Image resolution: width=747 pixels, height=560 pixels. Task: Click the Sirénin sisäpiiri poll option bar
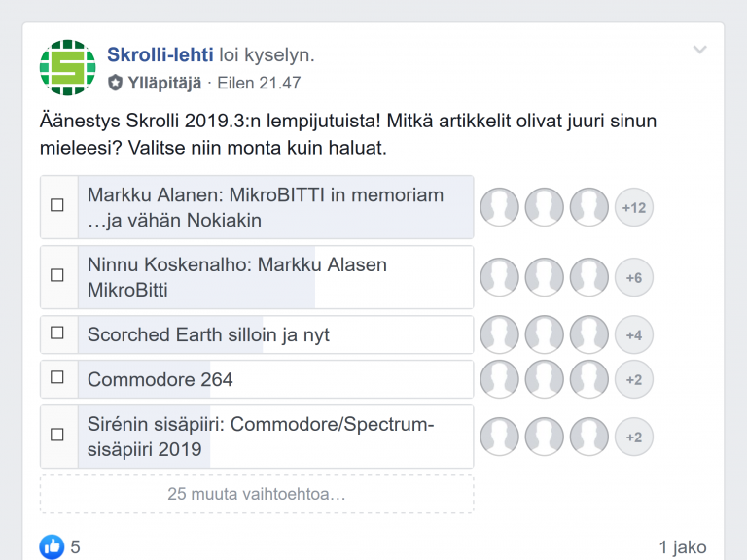(275, 437)
